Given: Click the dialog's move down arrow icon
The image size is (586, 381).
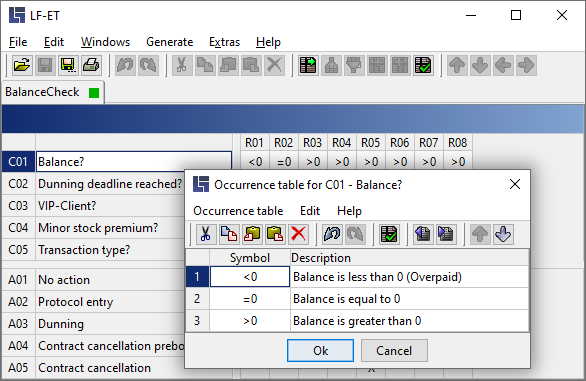Looking at the screenshot, I should click(x=503, y=234).
